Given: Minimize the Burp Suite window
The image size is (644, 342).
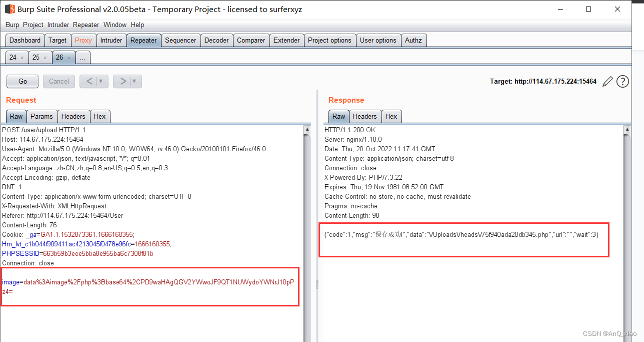Looking at the screenshot, I should click(560, 9).
